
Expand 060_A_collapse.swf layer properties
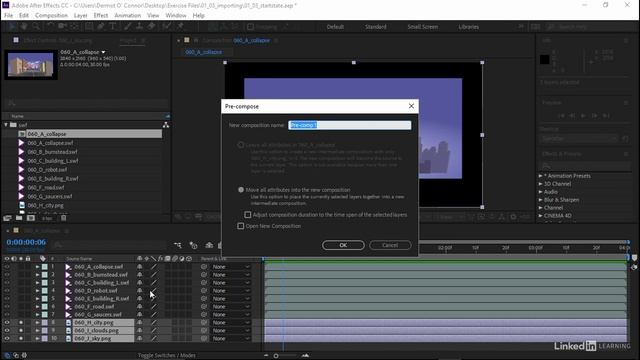37,267
